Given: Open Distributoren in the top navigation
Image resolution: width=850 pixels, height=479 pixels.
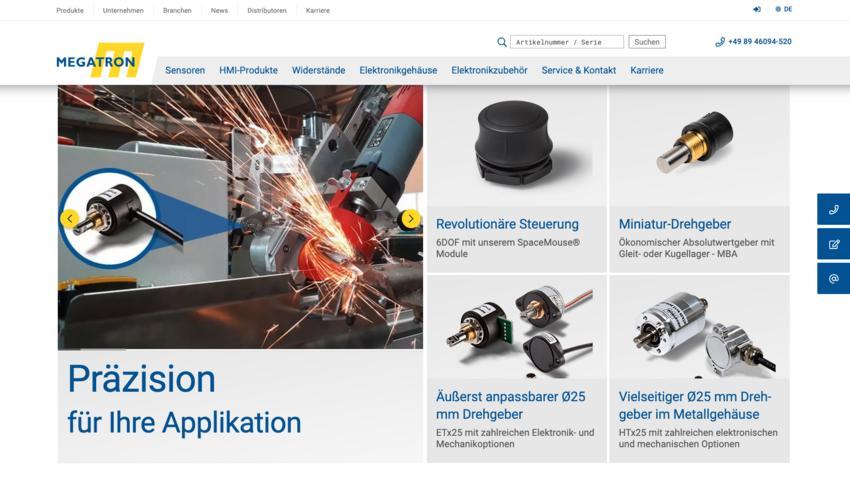Looking at the screenshot, I should 267,10.
